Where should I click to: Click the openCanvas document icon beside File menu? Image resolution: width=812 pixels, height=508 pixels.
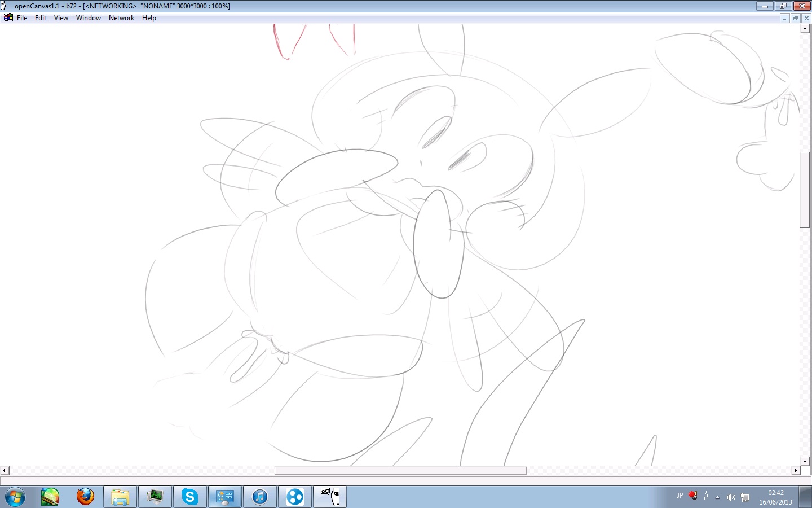(8, 17)
